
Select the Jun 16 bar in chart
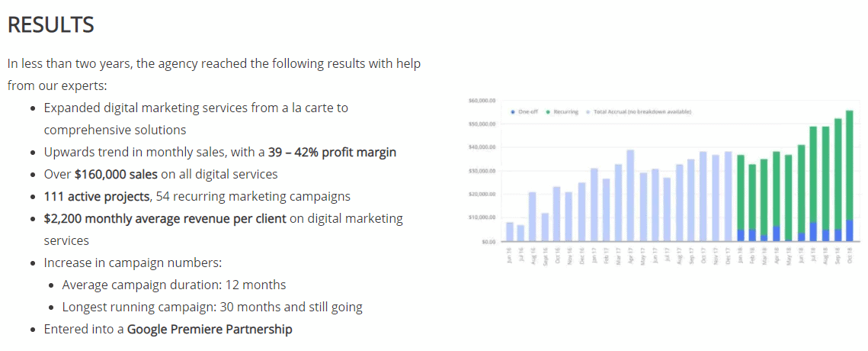pyautogui.click(x=509, y=232)
